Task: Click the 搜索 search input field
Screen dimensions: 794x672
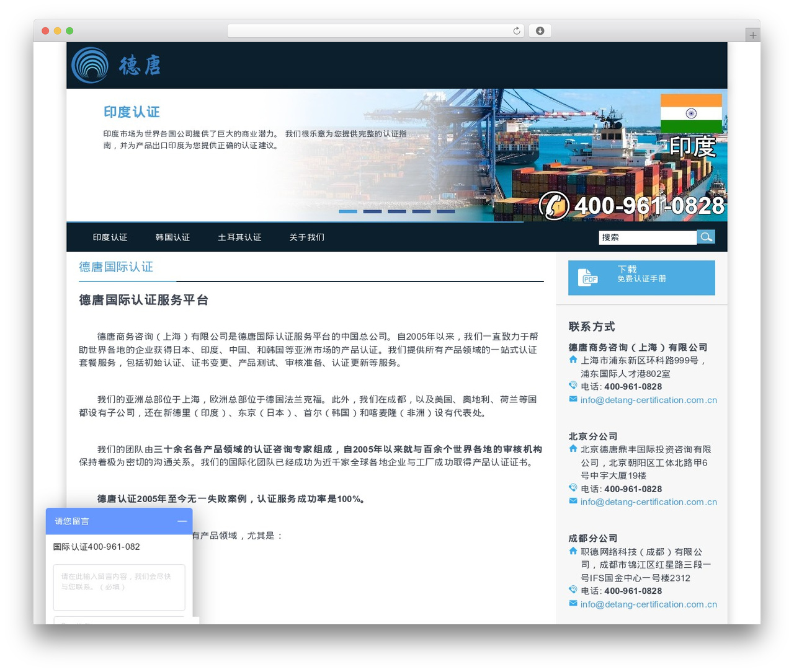Action: pos(648,237)
